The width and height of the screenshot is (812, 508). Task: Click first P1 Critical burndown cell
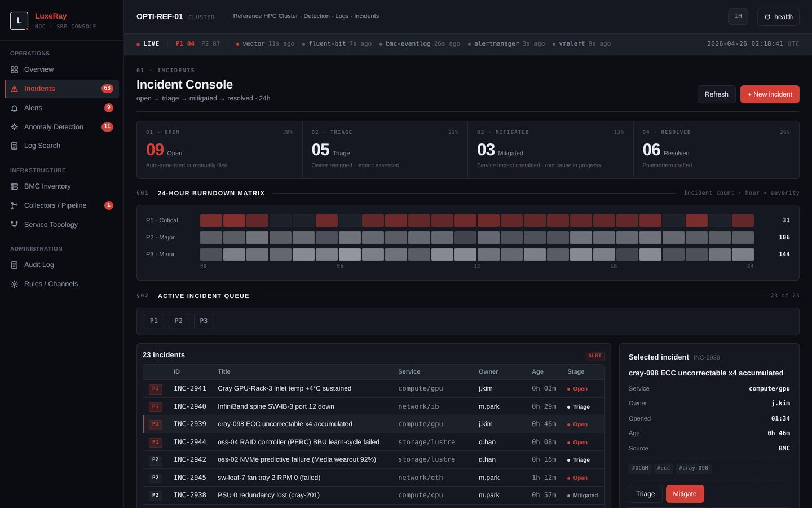211,221
